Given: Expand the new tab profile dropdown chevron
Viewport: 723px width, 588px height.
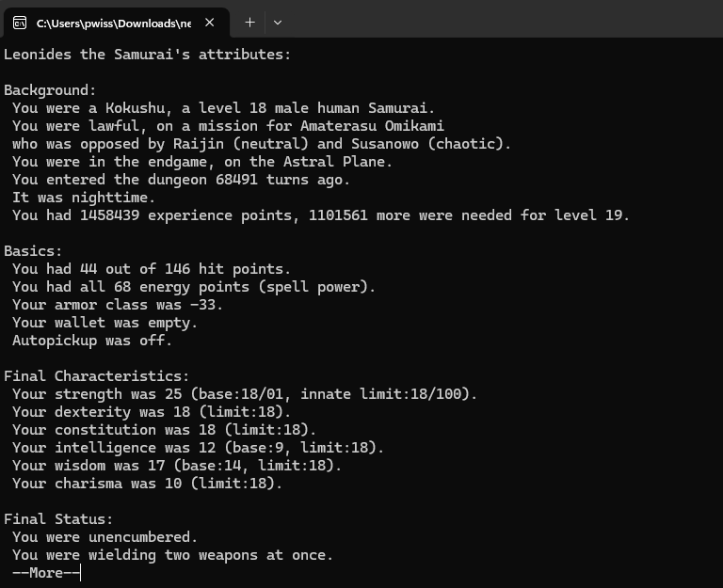Looking at the screenshot, I should [x=277, y=23].
